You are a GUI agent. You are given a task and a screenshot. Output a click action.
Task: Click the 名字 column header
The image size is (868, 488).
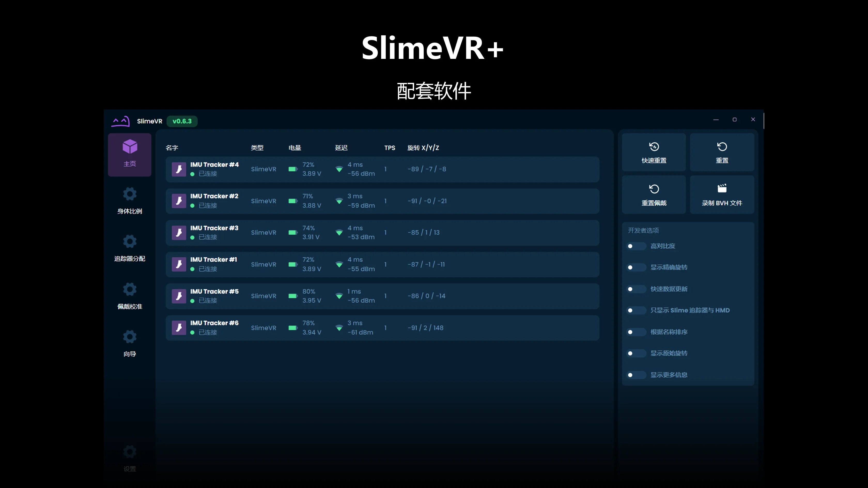click(x=172, y=148)
